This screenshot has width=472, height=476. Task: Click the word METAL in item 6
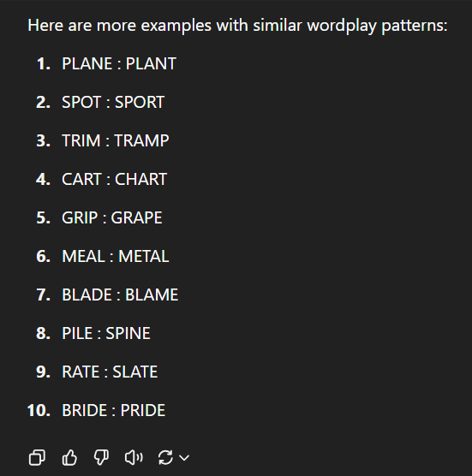[x=144, y=257]
